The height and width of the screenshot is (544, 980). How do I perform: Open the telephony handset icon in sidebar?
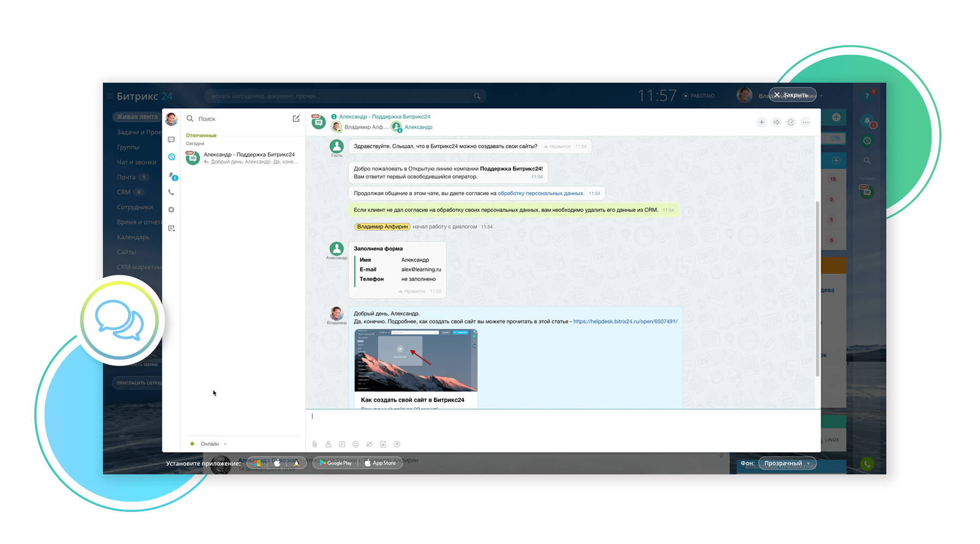click(x=171, y=192)
